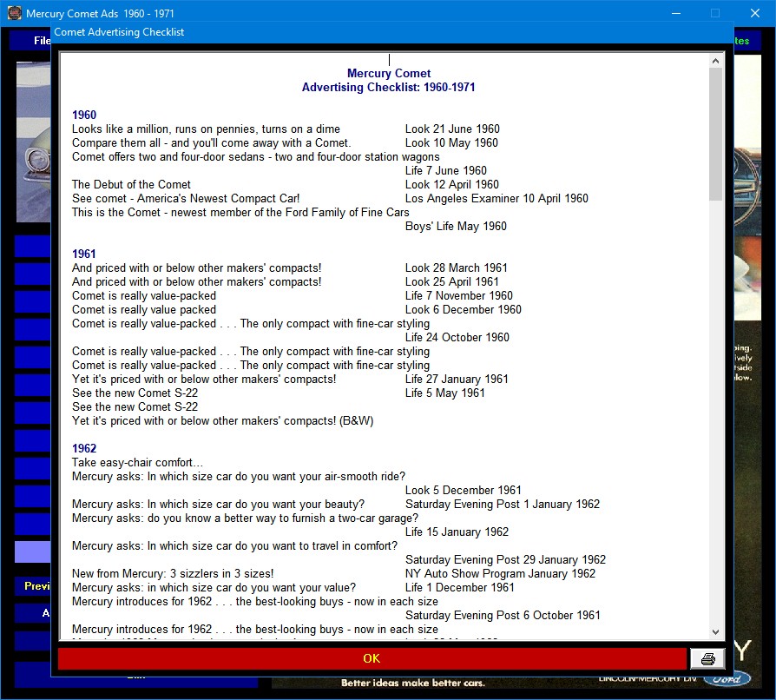The height and width of the screenshot is (700, 776).
Task: Click the 'Life 7 November 1960' source entry
Action: 459,295
